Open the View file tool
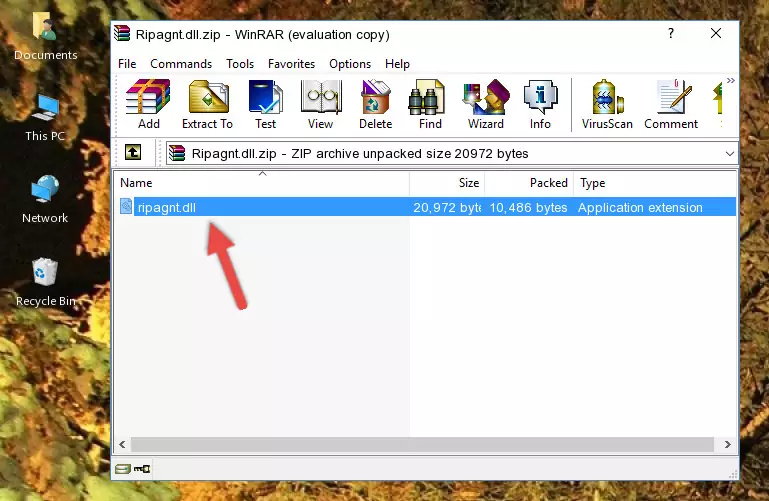769x501 pixels. (x=321, y=104)
